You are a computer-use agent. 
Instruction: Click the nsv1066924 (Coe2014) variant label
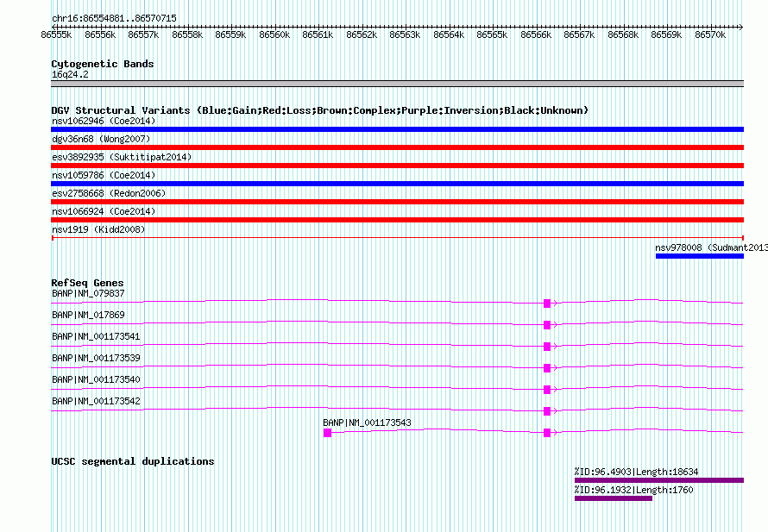point(104,211)
